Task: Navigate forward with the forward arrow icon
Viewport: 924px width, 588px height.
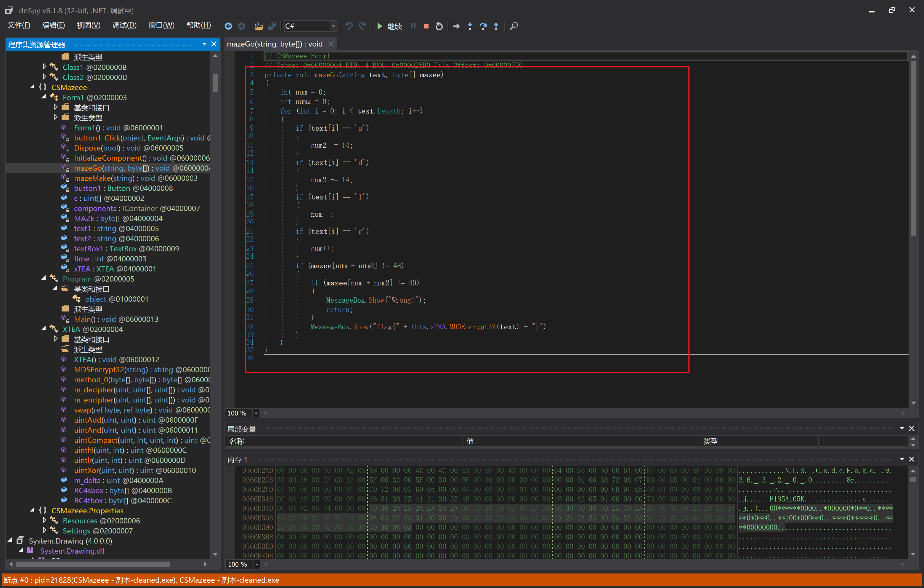Action: (x=241, y=26)
